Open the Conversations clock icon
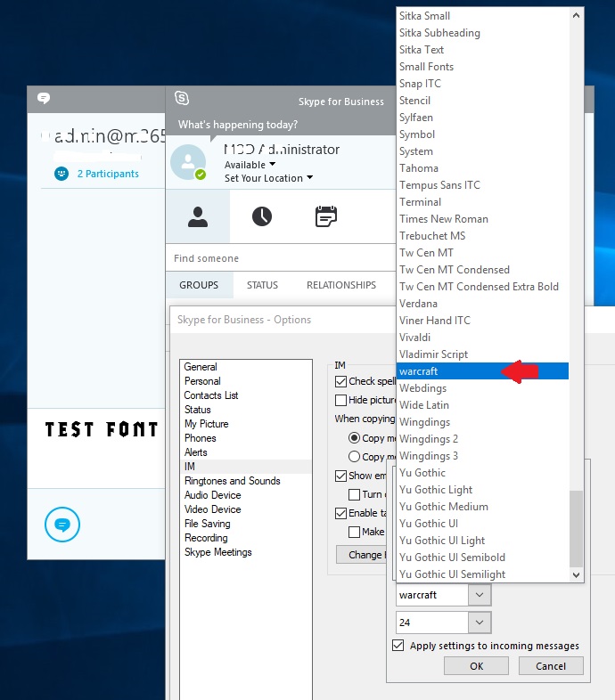Viewport: 615px width, 700px height. tap(262, 216)
